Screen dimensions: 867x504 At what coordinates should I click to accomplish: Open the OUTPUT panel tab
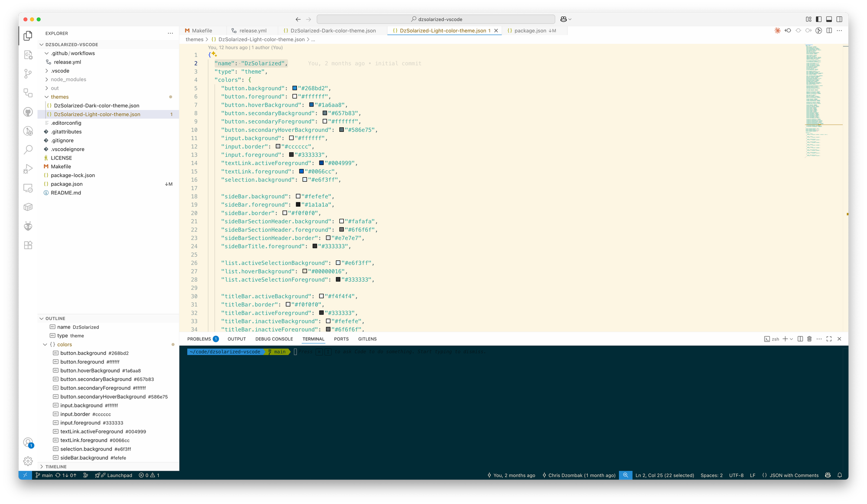pos(236,339)
